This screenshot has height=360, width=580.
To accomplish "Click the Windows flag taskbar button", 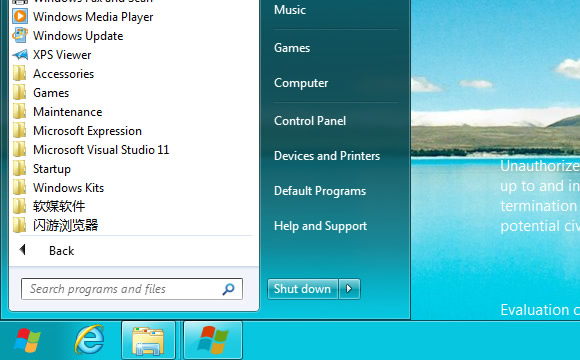I will 213,340.
